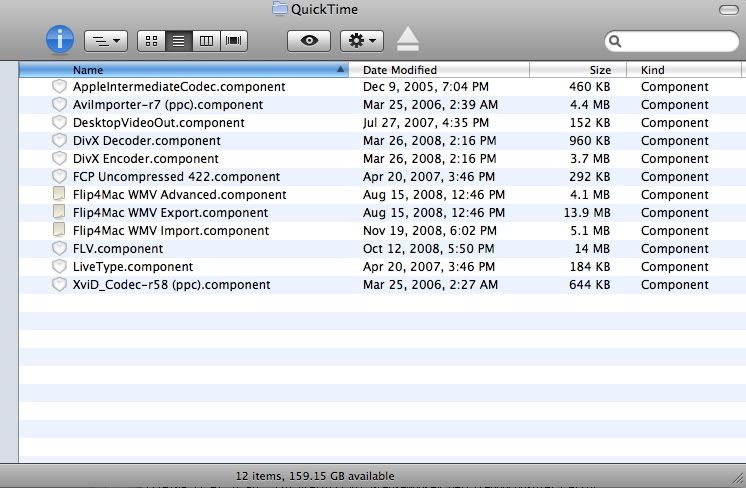Click the window resize grip corner
746x488 pixels.
click(x=737, y=479)
